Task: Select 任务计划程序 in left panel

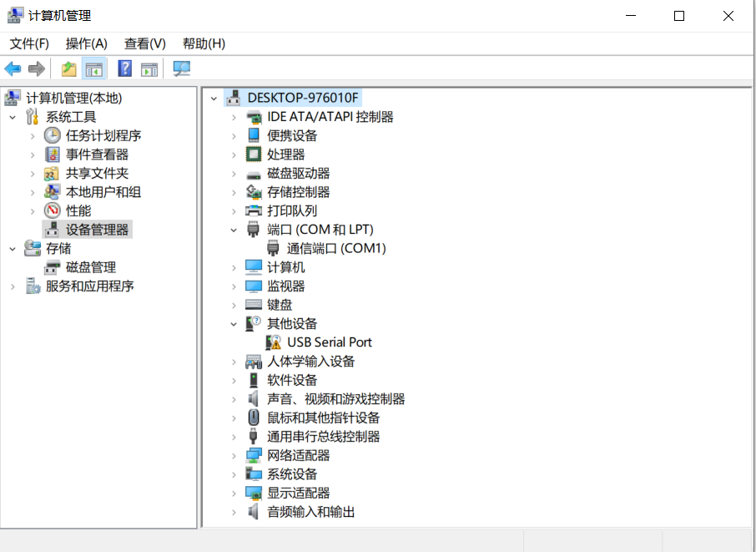Action: click(103, 135)
